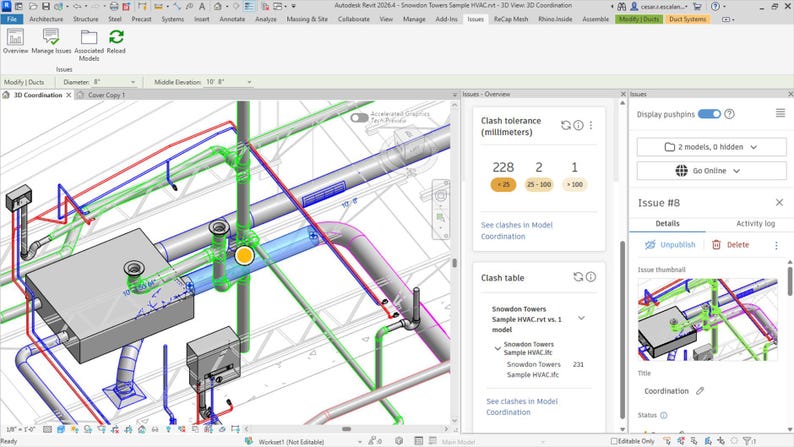794x447 pixels.
Task: Click the Issue thumbnail image
Action: 707,319
